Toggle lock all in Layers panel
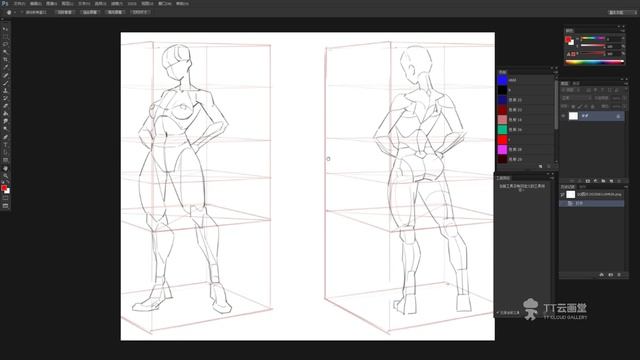Screen dimensions: 640x360 [593, 106]
